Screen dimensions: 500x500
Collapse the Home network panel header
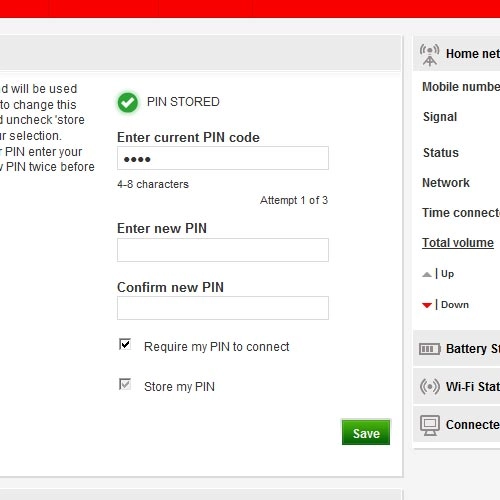457,54
